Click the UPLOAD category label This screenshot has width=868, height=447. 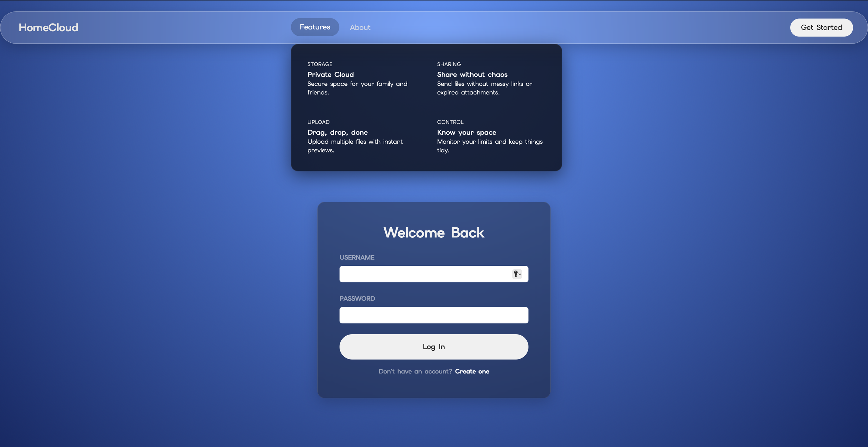point(318,122)
